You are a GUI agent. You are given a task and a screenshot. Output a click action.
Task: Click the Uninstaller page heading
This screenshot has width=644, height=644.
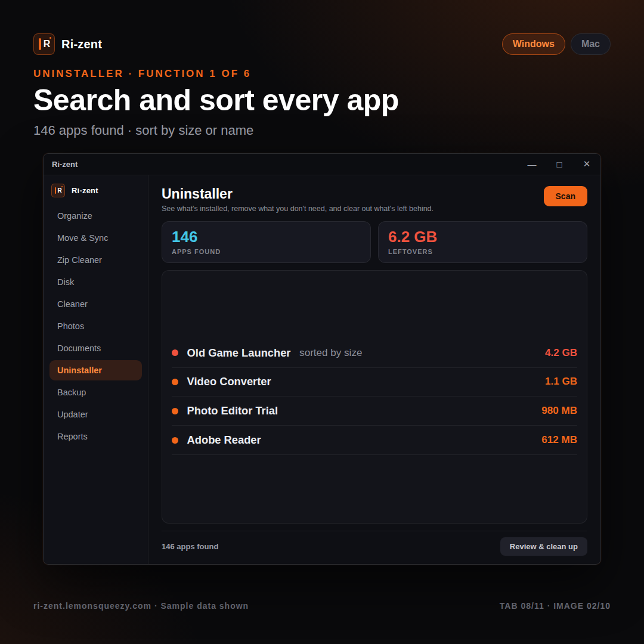click(197, 194)
